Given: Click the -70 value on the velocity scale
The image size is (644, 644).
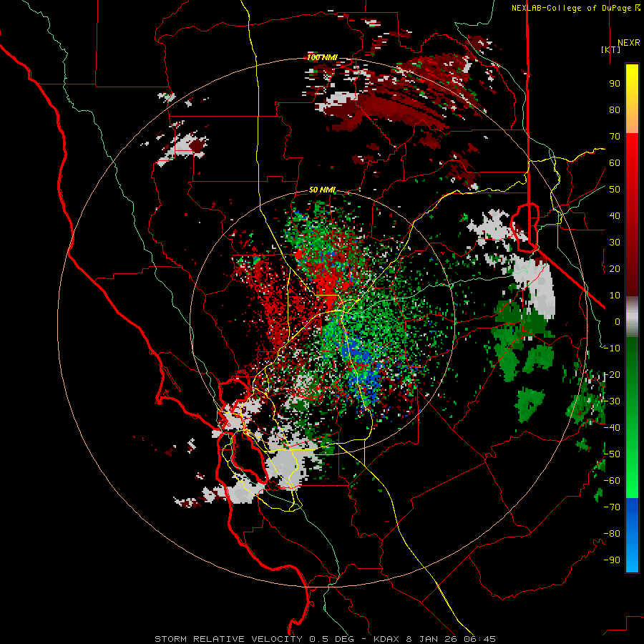Looking at the screenshot, I should 612,507.
